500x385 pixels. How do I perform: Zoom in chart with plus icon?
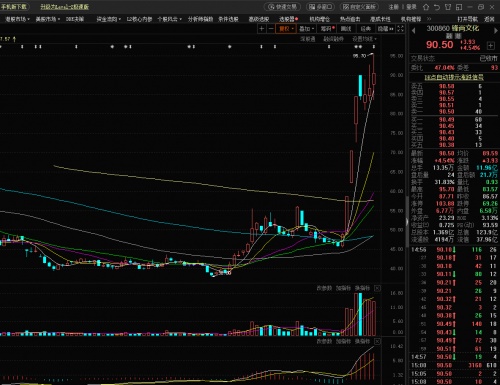(262, 29)
